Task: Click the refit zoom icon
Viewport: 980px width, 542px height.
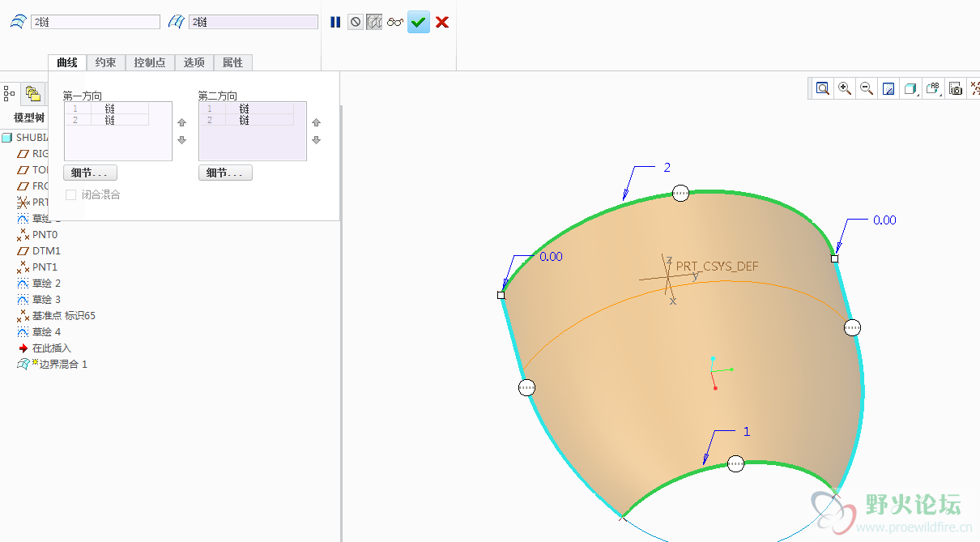Action: tap(823, 88)
